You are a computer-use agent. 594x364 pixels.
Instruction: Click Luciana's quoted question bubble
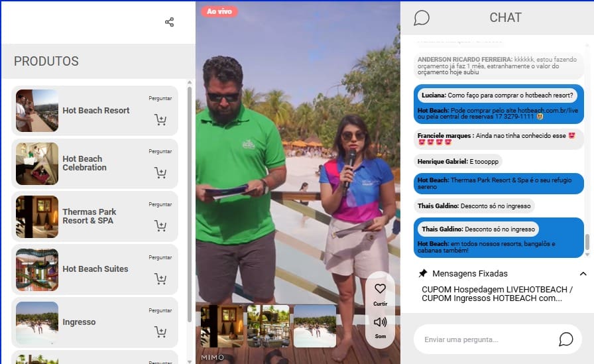[x=497, y=95]
